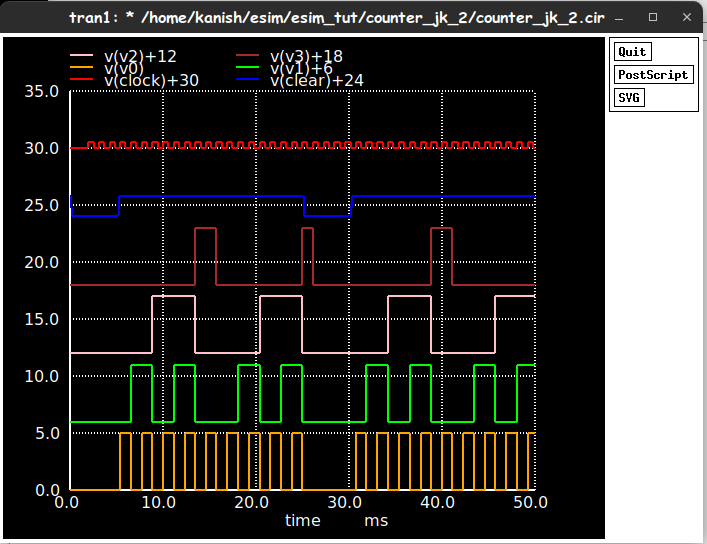The height and width of the screenshot is (544, 707).
Task: Click the green v(v1) legend line
Action: 248,67
